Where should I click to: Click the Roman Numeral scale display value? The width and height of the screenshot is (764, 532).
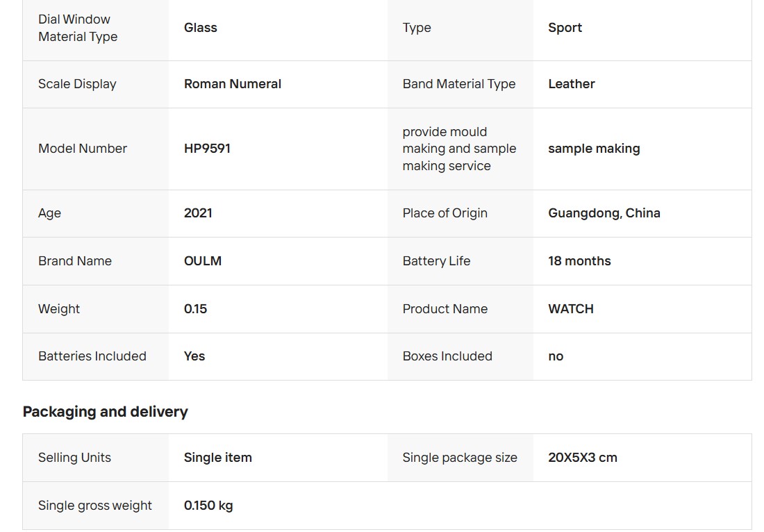pyautogui.click(x=232, y=84)
